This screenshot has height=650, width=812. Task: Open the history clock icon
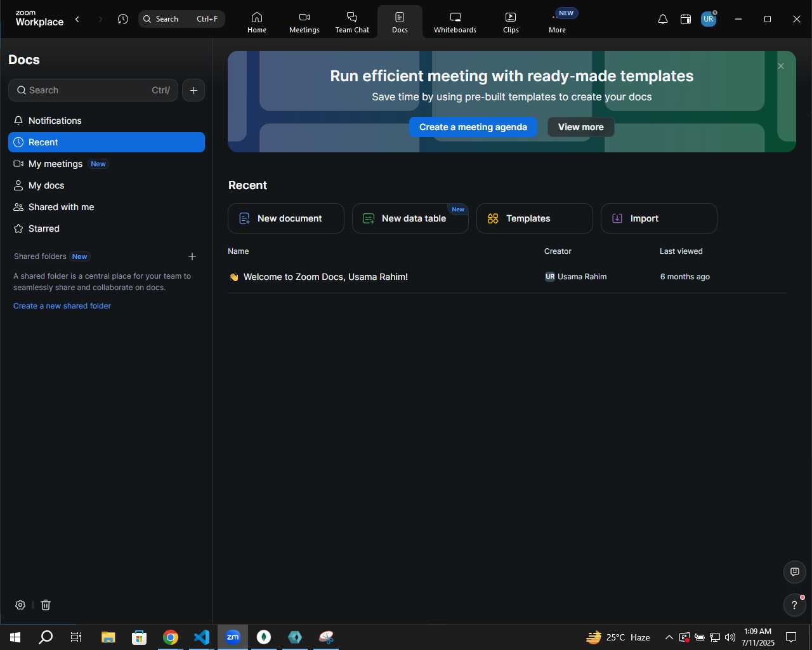(x=123, y=19)
